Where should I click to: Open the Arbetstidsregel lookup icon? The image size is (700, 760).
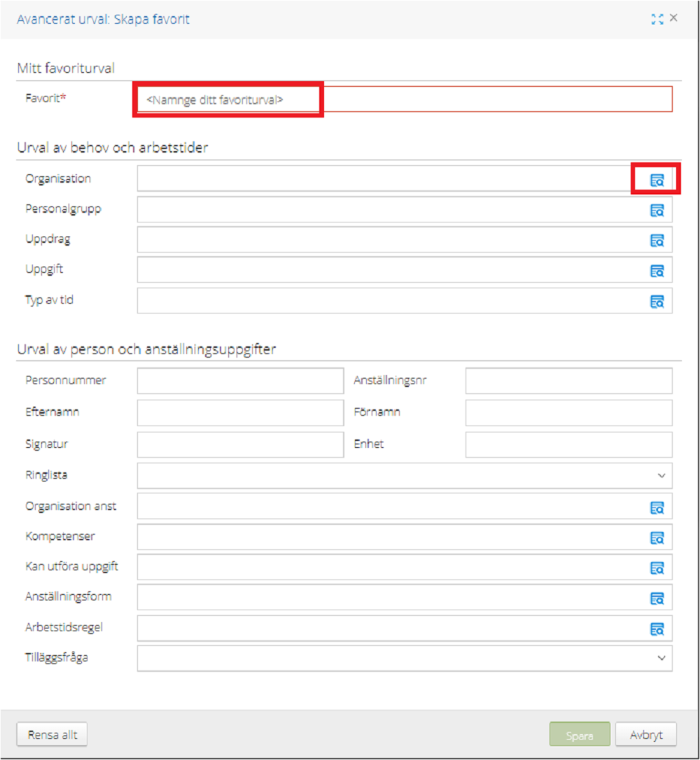click(x=657, y=629)
